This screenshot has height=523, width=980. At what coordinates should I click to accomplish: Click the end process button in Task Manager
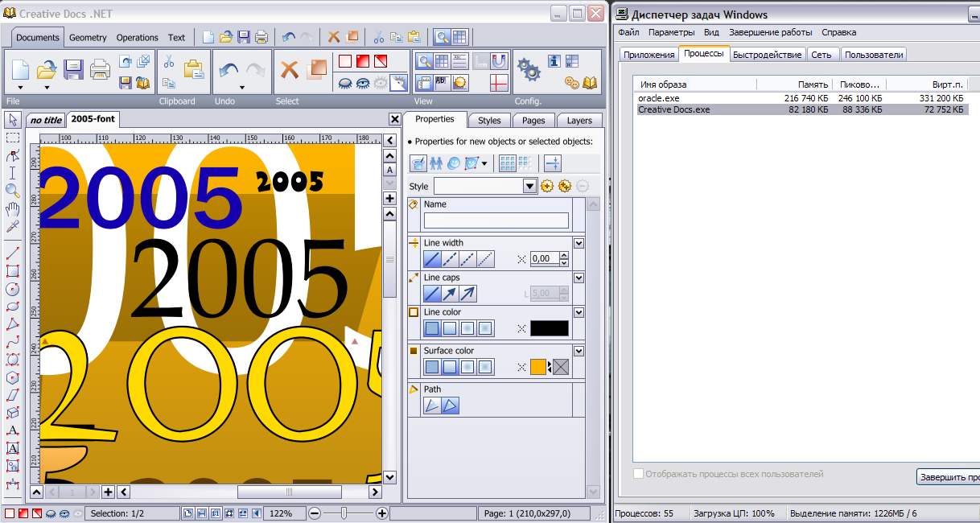[948, 477]
